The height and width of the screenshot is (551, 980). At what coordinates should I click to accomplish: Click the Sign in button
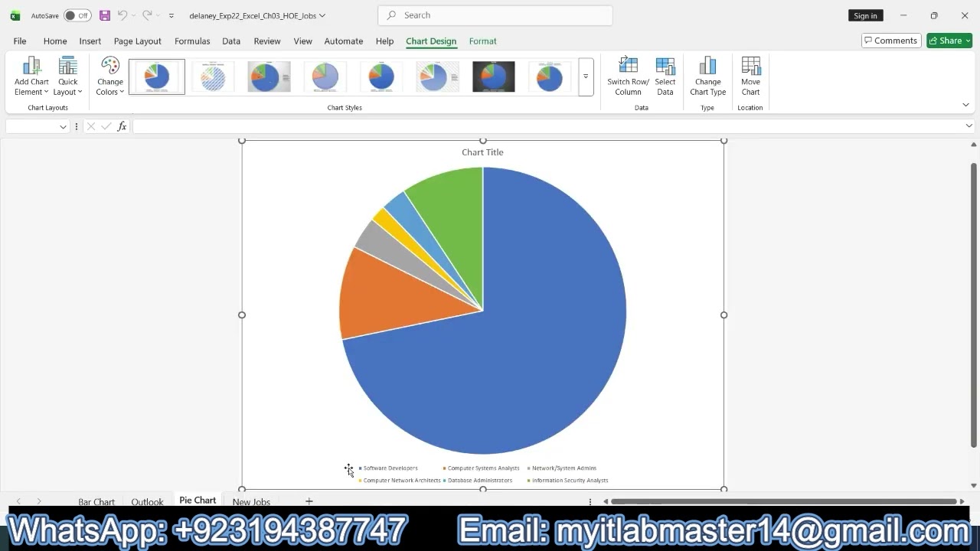865,15
